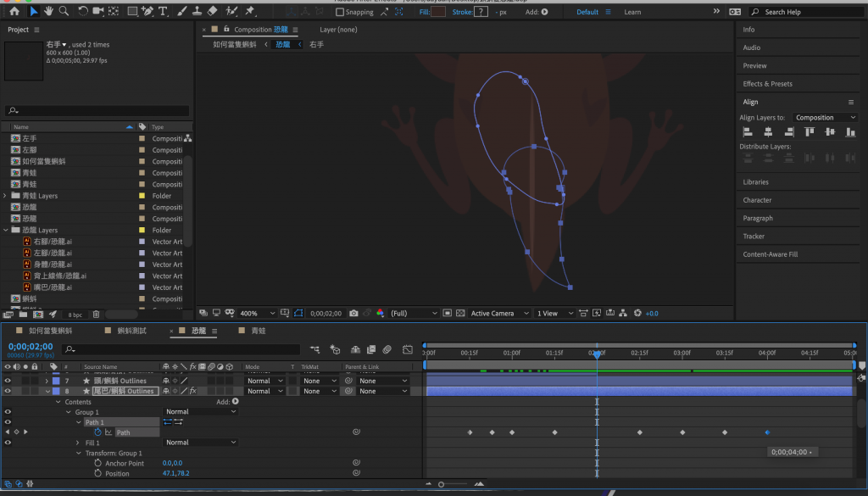Open the 1 View layout dropdown
Image resolution: width=868 pixels, height=496 pixels.
tap(554, 314)
